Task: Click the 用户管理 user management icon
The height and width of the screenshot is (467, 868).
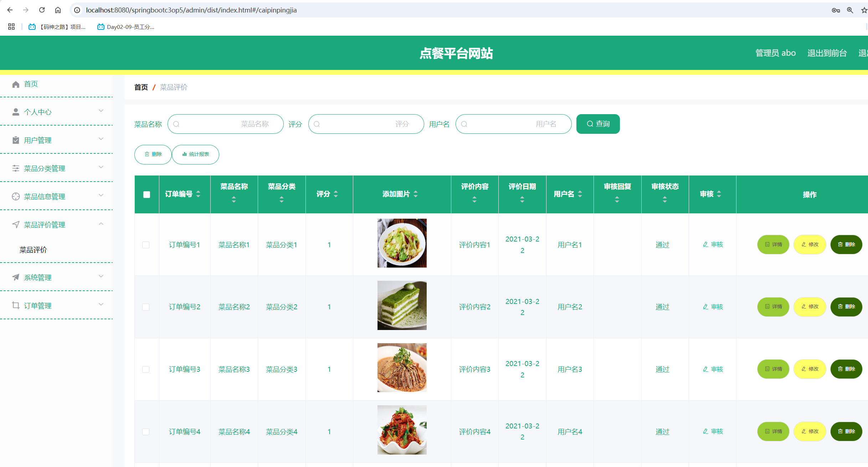Action: tap(16, 140)
